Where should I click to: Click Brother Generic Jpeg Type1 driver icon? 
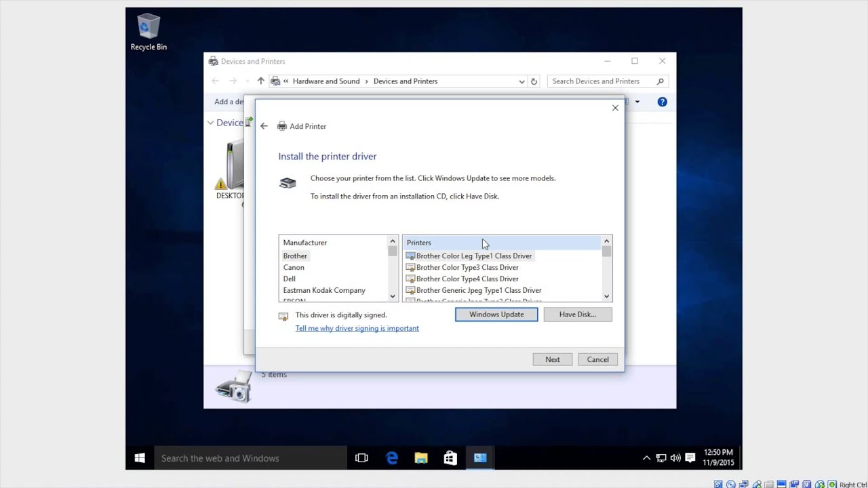(410, 291)
